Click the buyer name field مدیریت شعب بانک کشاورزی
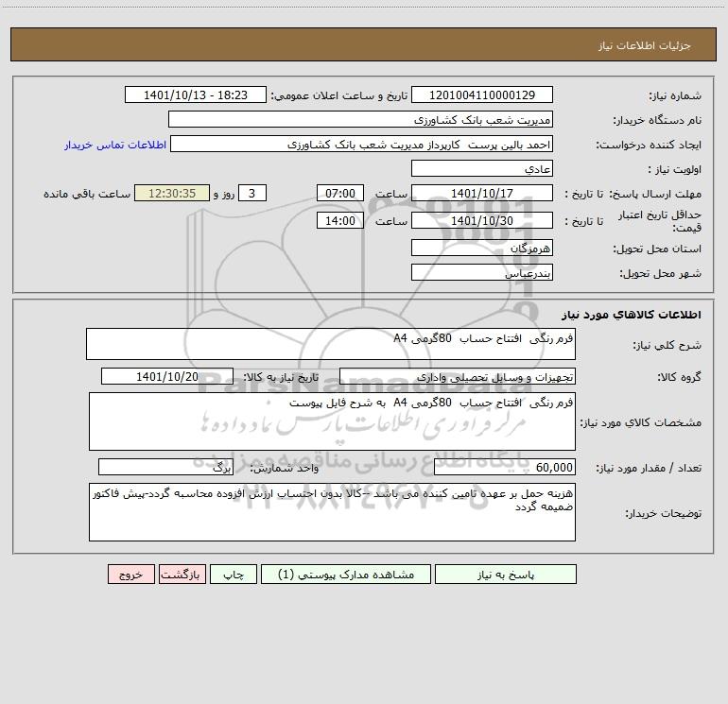 coord(360,119)
